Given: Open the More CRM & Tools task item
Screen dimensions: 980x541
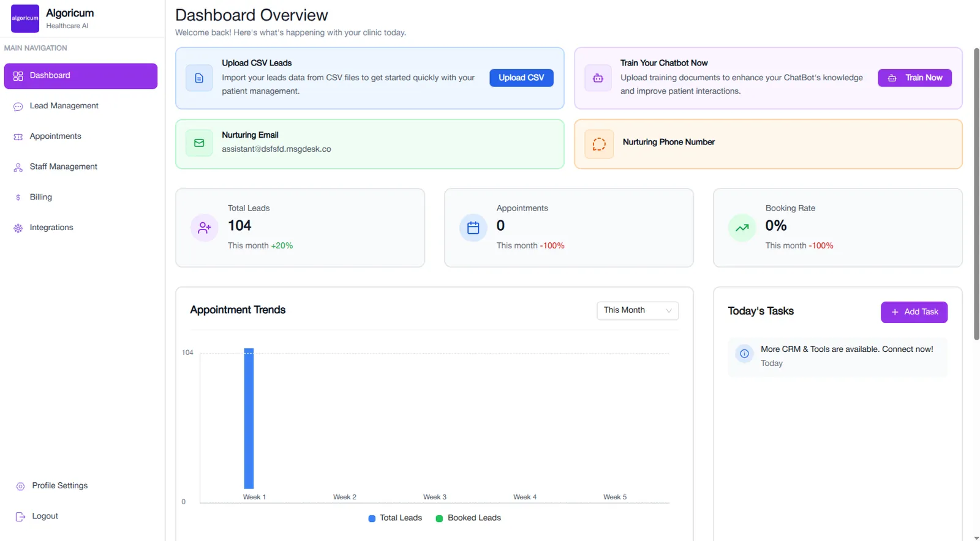Looking at the screenshot, I should pos(837,357).
